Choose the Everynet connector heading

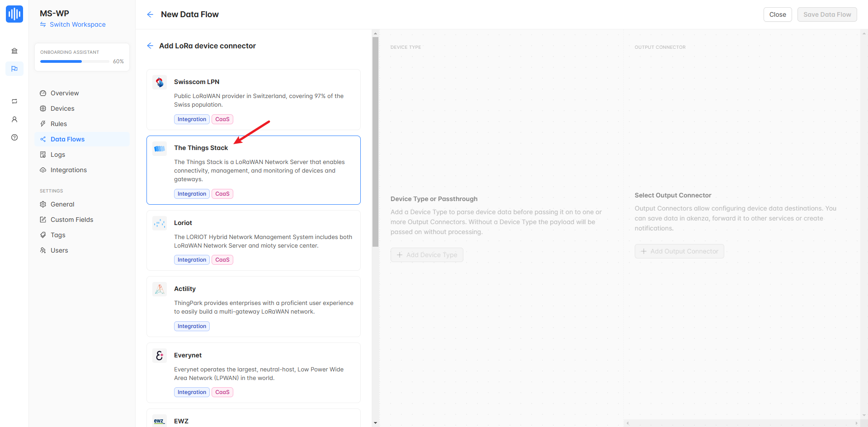coord(188,355)
